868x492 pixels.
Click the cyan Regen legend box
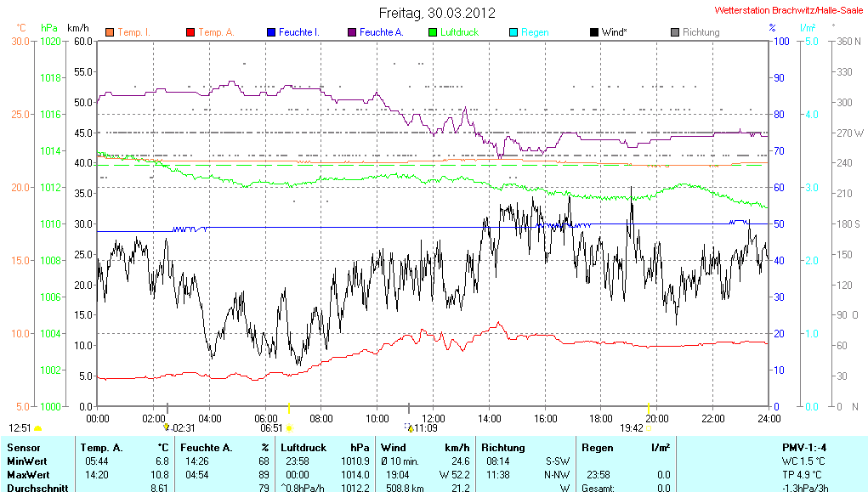(x=513, y=32)
